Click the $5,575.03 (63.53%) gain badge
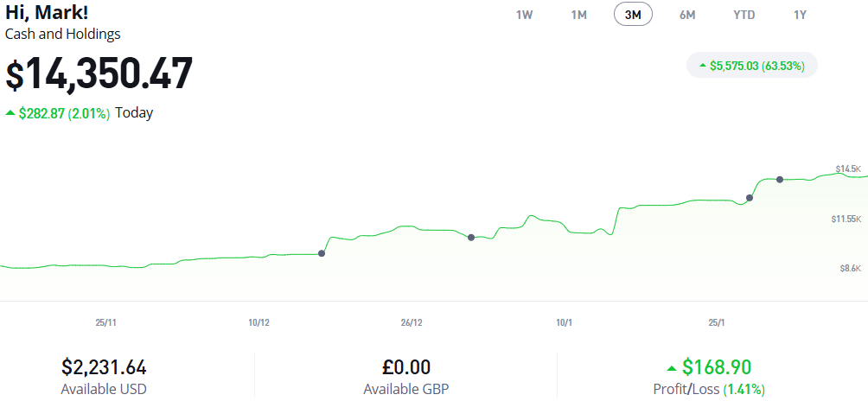 tap(752, 66)
